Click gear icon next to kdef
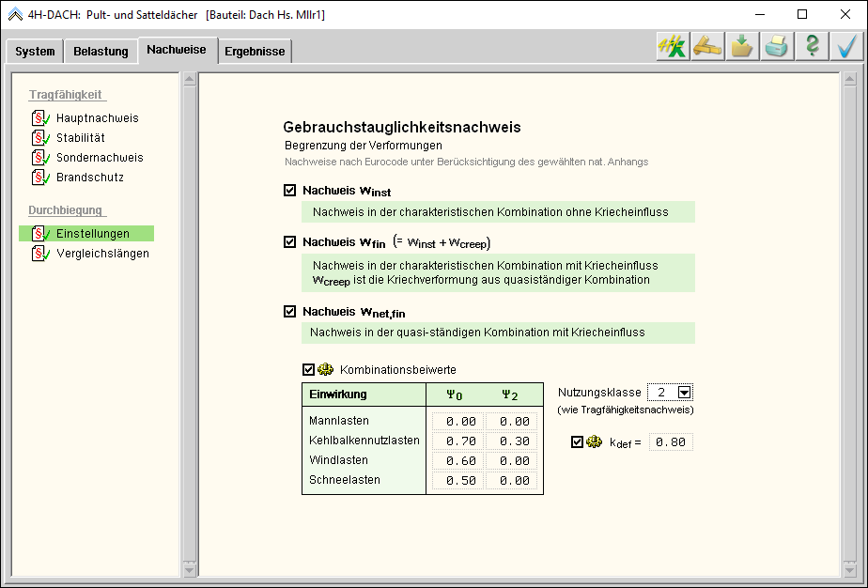 click(x=594, y=441)
